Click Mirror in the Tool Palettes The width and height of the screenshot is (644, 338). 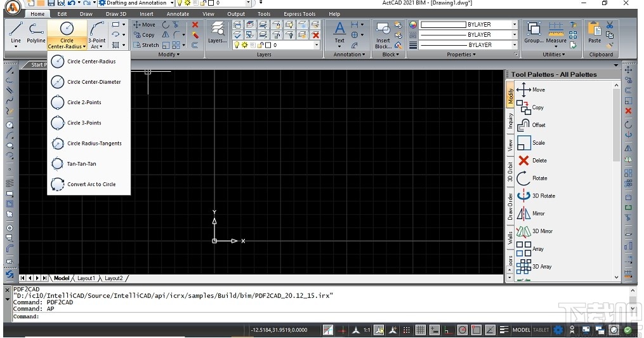point(530,213)
